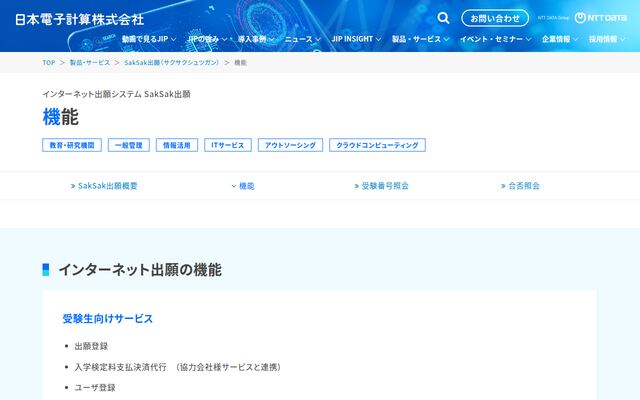Click the お問い合わせ contact button
Image resolution: width=640 pixels, height=400 pixels.
point(495,18)
